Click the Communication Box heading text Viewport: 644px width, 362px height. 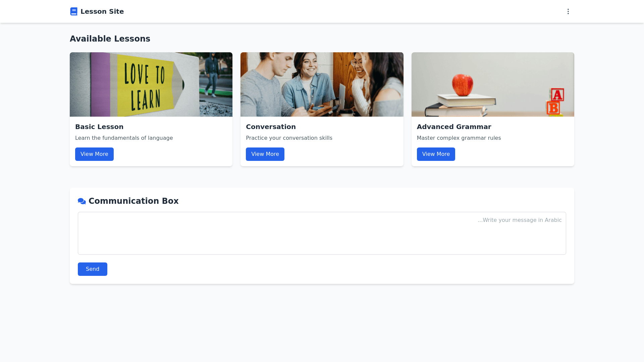[133, 201]
